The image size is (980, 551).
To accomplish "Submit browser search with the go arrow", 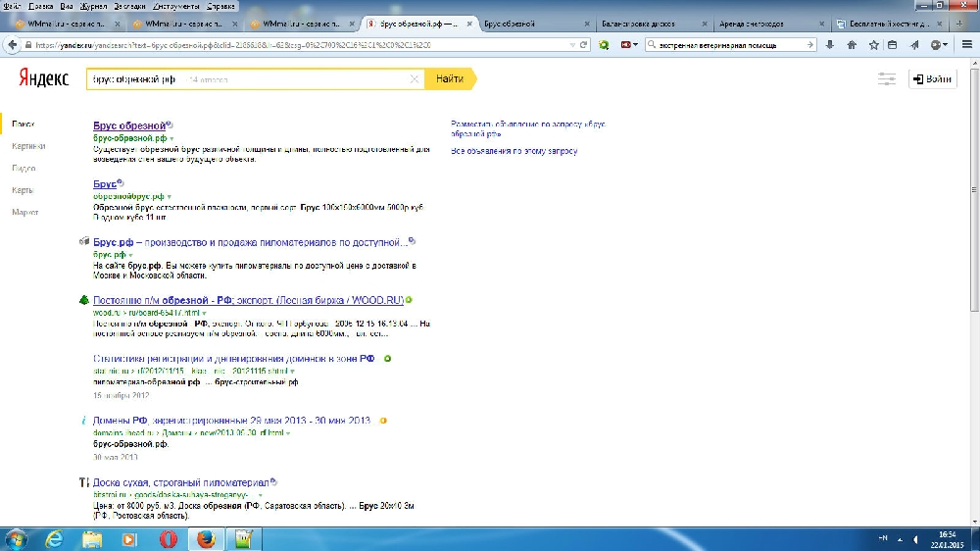I will coord(810,45).
